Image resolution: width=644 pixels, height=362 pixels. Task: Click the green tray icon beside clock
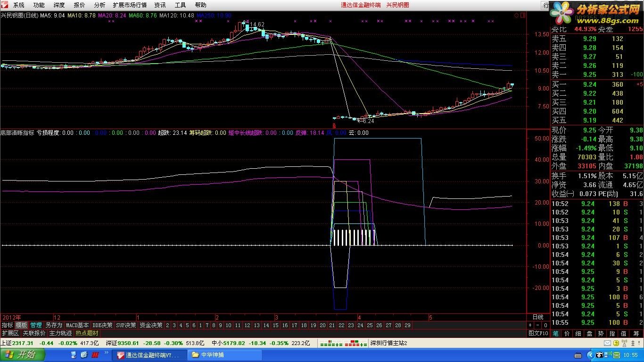(617, 355)
